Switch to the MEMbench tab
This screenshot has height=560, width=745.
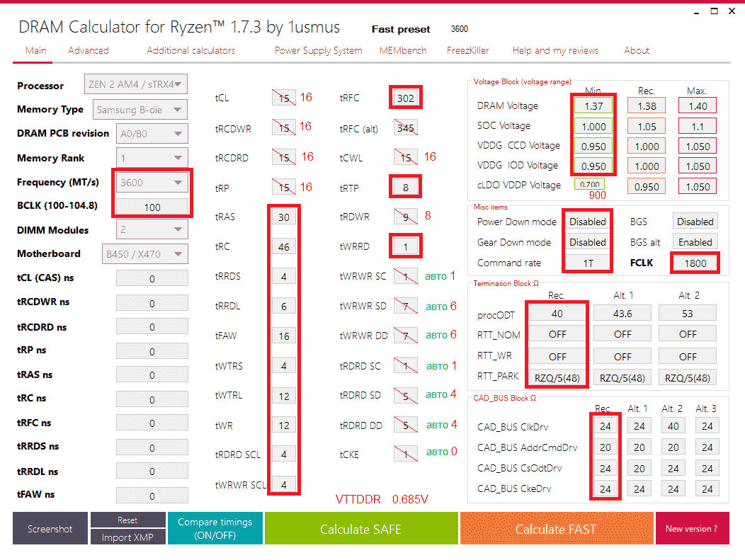click(403, 50)
